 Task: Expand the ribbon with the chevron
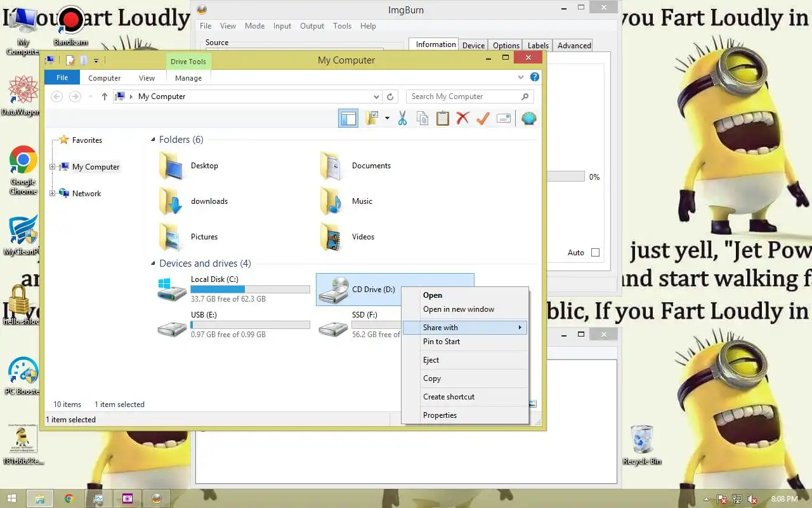[521, 77]
